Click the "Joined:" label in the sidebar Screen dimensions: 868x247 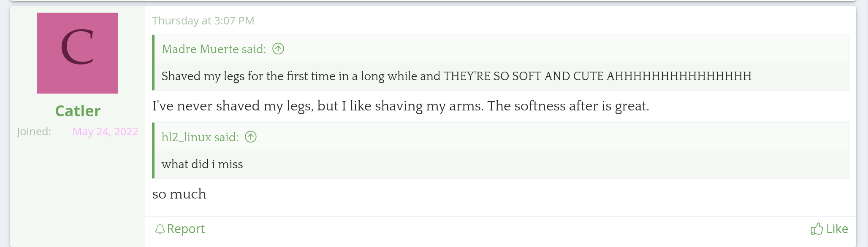34,132
